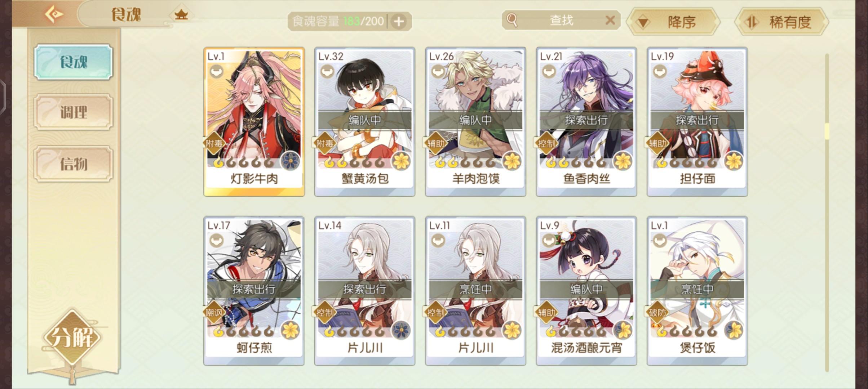Click the magnifier search icon
The width and height of the screenshot is (868, 389).
tap(512, 20)
